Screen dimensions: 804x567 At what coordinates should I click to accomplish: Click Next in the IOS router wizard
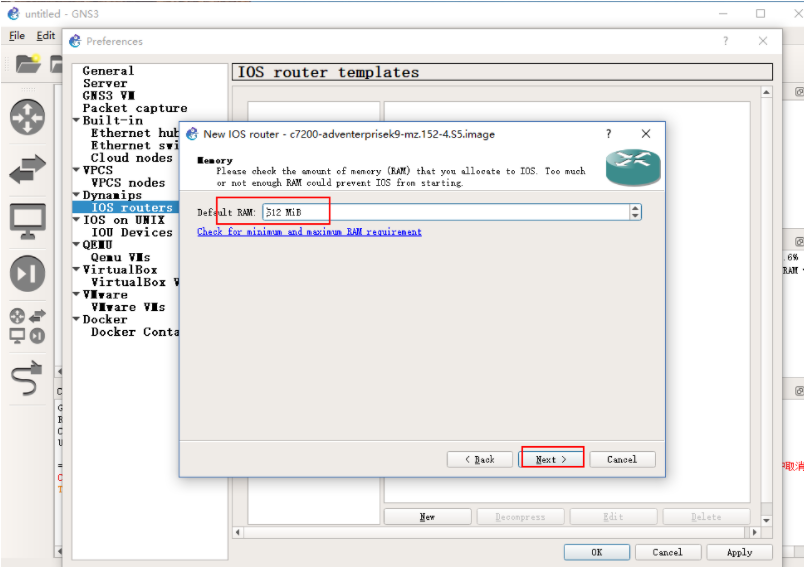tap(551, 459)
